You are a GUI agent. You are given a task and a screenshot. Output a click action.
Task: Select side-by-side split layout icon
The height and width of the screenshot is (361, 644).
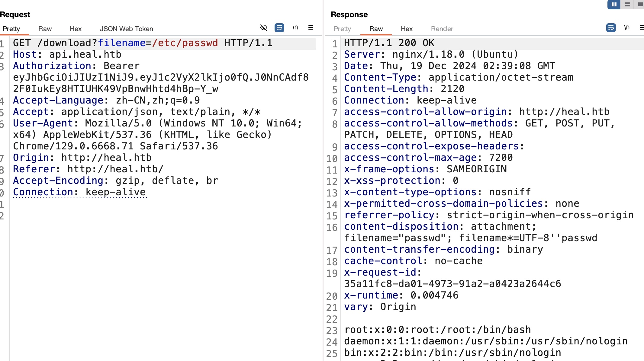[614, 5]
